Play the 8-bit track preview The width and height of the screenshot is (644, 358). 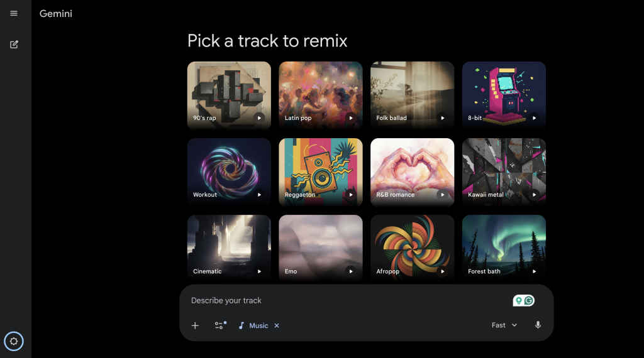tap(534, 117)
